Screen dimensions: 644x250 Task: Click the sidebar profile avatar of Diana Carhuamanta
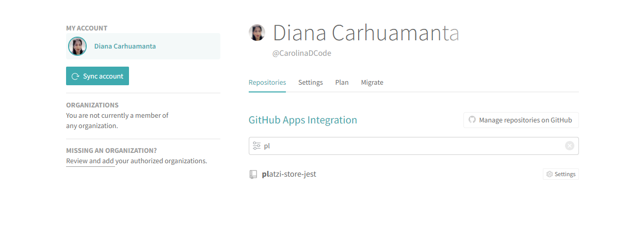[77, 46]
